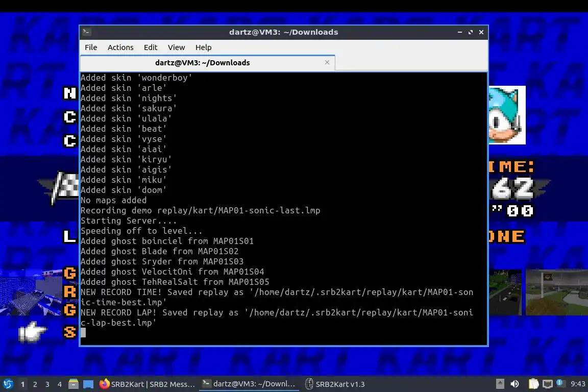Click 'Added ghost Sryder from MAP01S03'

point(162,261)
